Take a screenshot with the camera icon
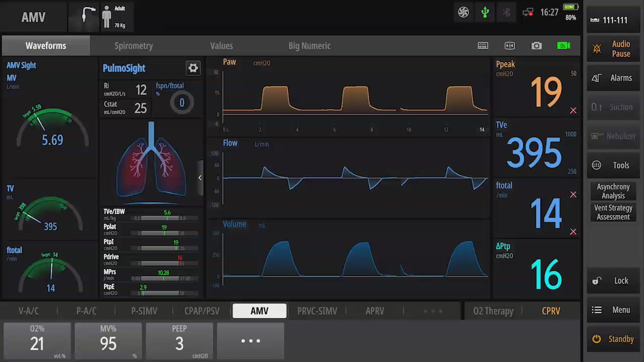 tap(536, 46)
